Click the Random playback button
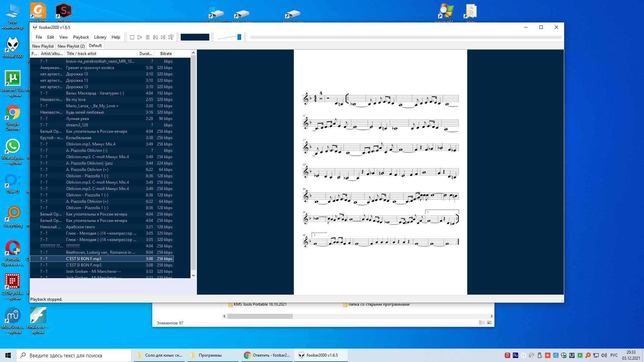 pyautogui.click(x=171, y=37)
